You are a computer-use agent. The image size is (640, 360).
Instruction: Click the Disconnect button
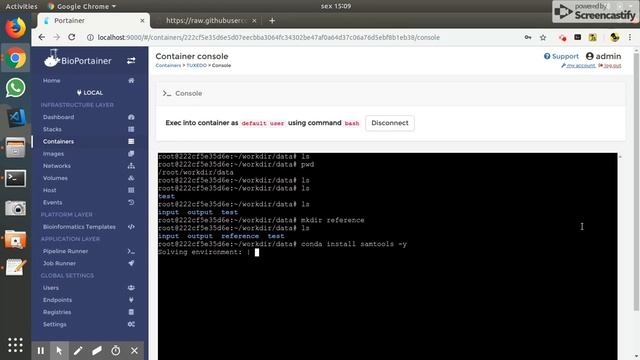[390, 123]
